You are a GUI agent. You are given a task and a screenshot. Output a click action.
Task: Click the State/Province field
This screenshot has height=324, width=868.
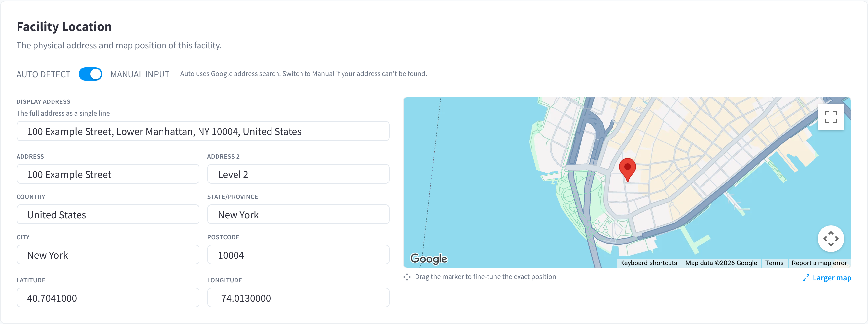298,215
